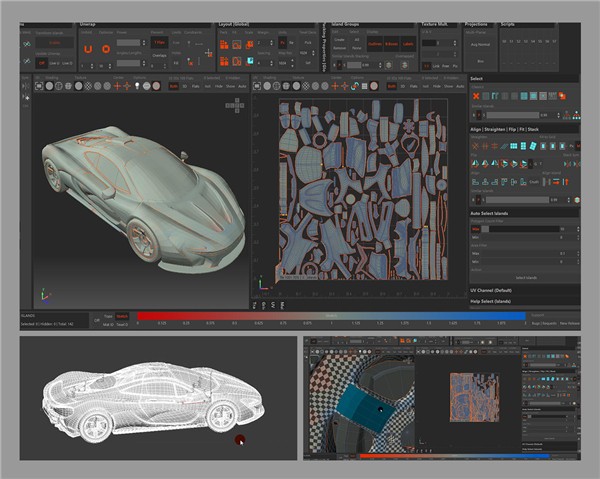
Task: Toggle Labels display in Island Groups
Action: click(408, 44)
